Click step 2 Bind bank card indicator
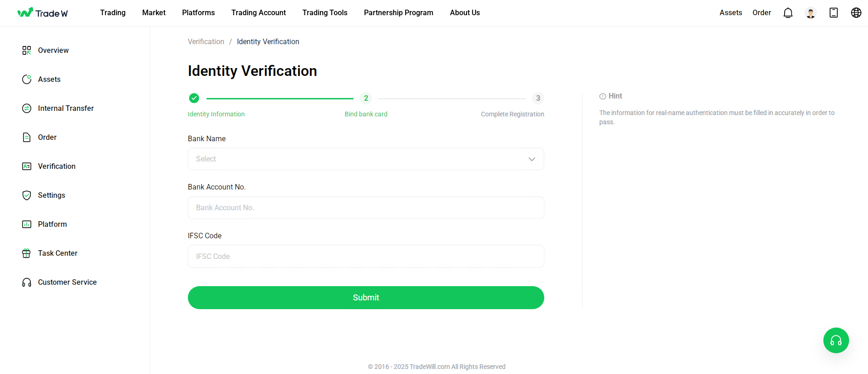The height and width of the screenshot is (374, 868). tap(366, 98)
